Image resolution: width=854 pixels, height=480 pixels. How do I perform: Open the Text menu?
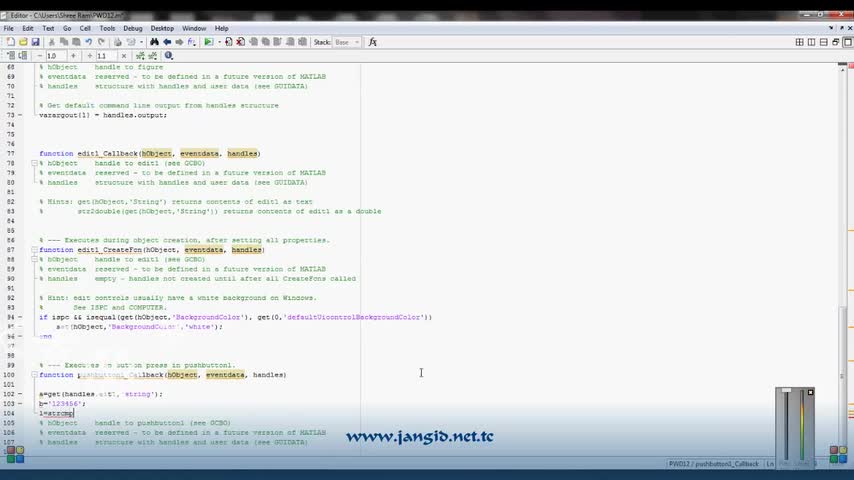point(48,28)
